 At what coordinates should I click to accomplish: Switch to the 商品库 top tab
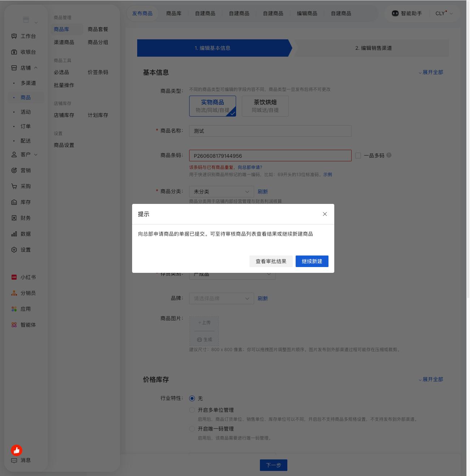(x=174, y=13)
